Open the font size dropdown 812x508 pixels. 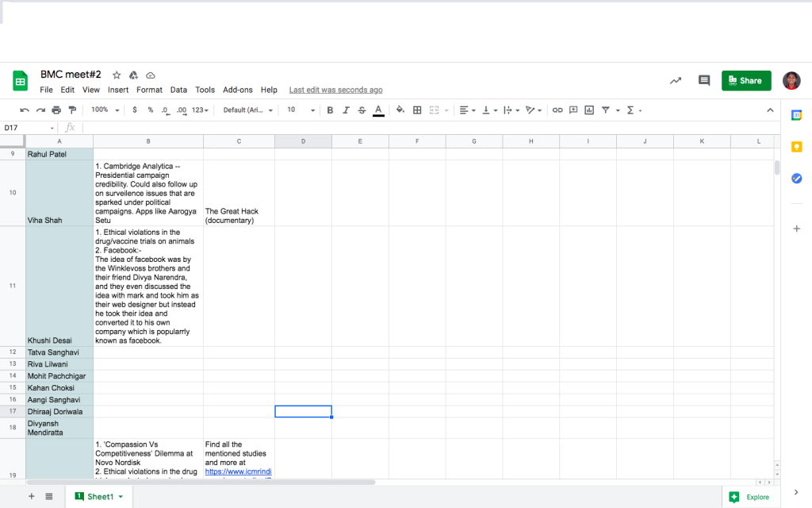pyautogui.click(x=301, y=110)
